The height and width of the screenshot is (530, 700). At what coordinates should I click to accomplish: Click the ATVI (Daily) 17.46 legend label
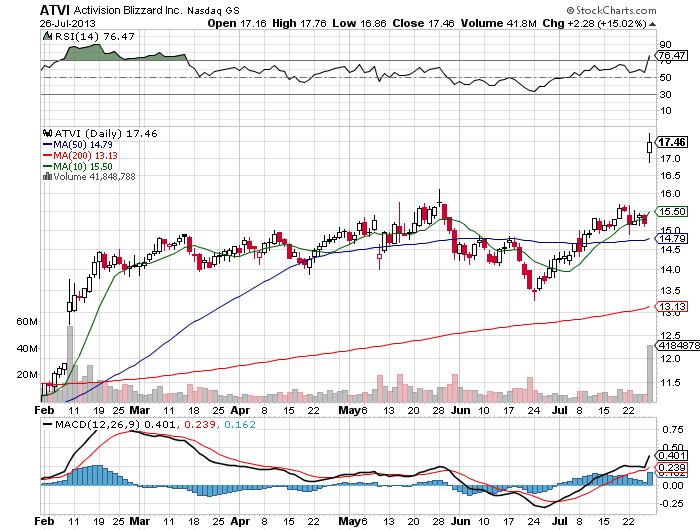pos(106,134)
